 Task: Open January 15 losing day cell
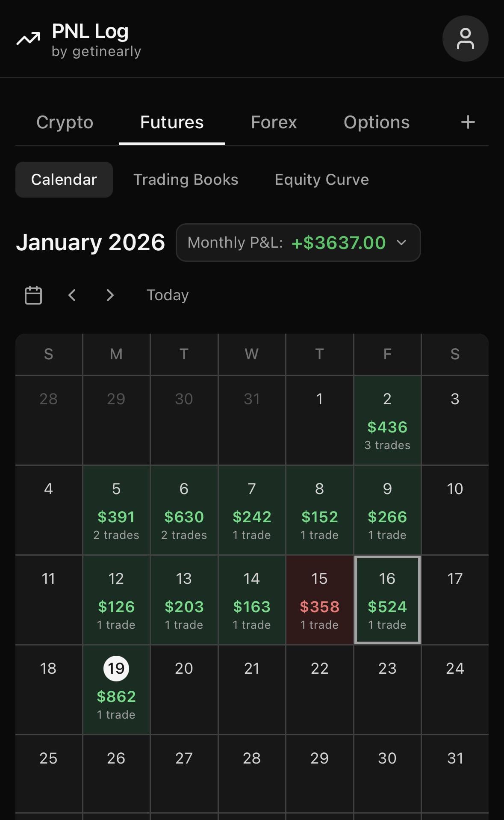coord(319,600)
